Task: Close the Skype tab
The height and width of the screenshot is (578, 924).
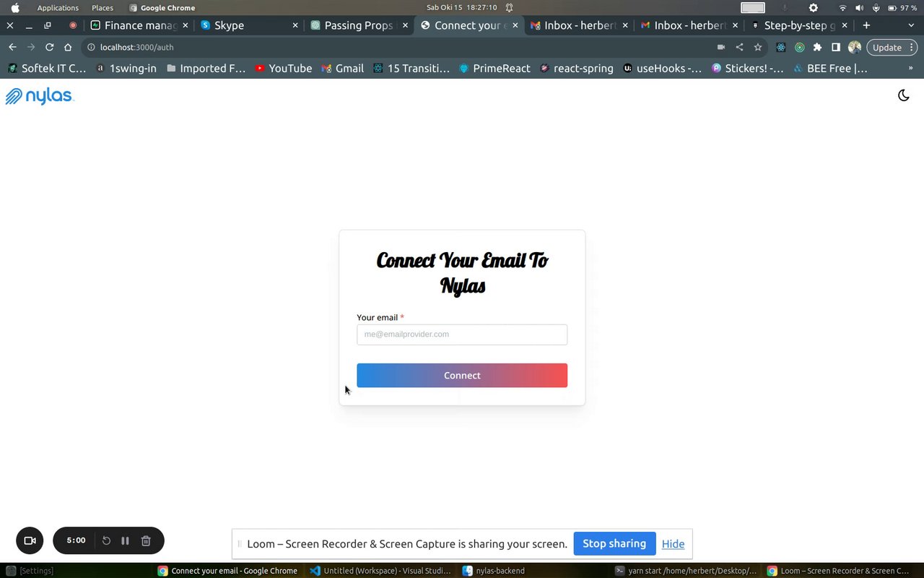Action: (295, 25)
